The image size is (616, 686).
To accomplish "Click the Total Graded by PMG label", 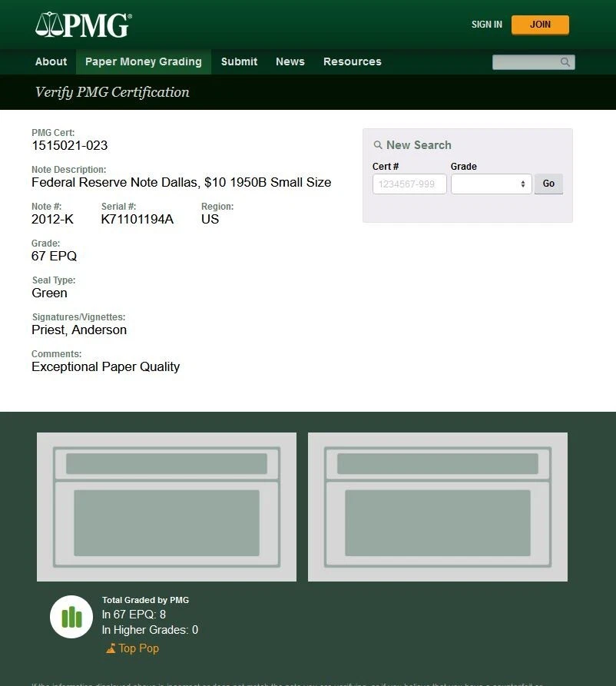I will pos(146,600).
